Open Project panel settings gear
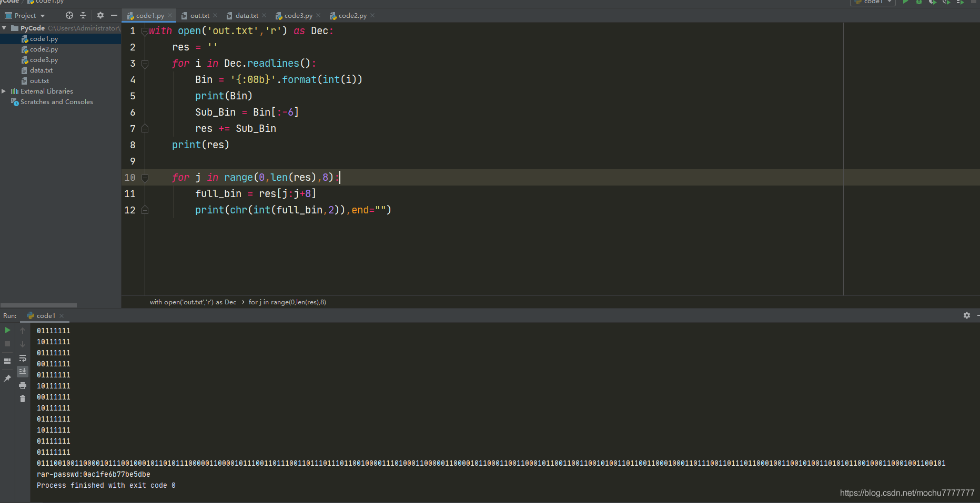The image size is (980, 503). pos(100,15)
